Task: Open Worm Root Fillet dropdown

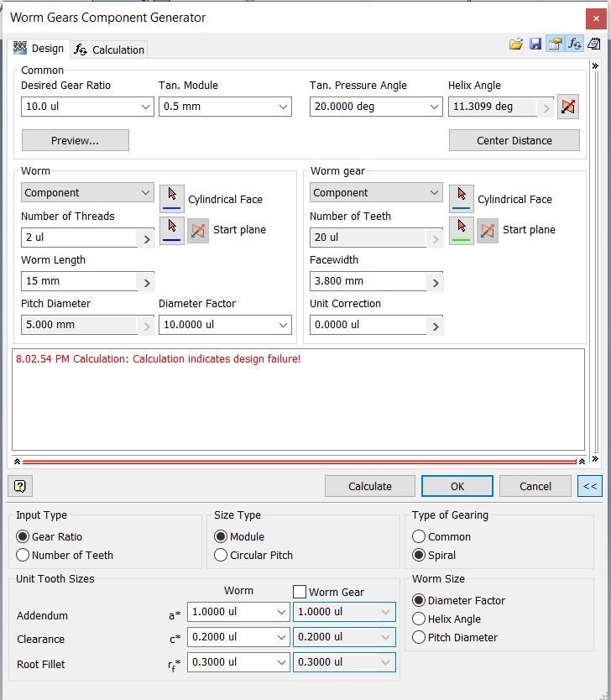Action: (281, 662)
